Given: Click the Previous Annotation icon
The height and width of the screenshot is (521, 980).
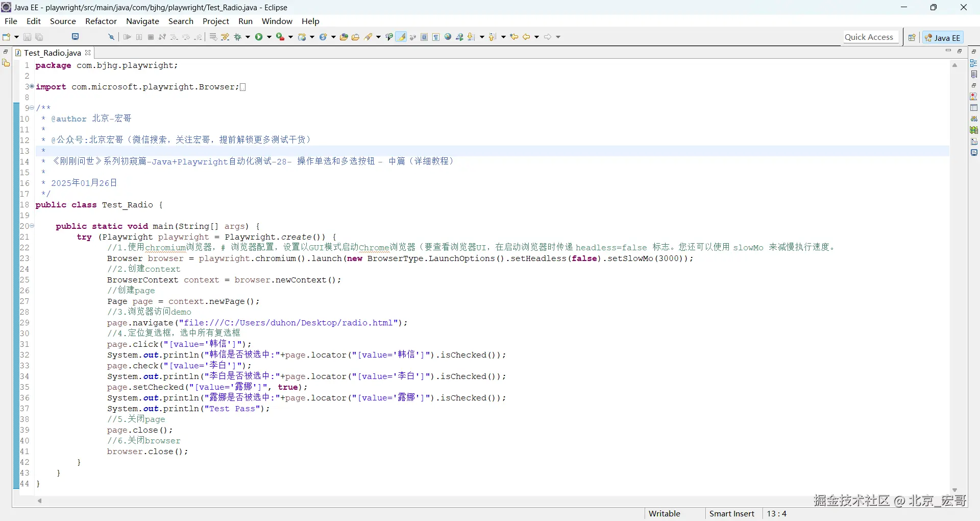Looking at the screenshot, I should click(493, 37).
